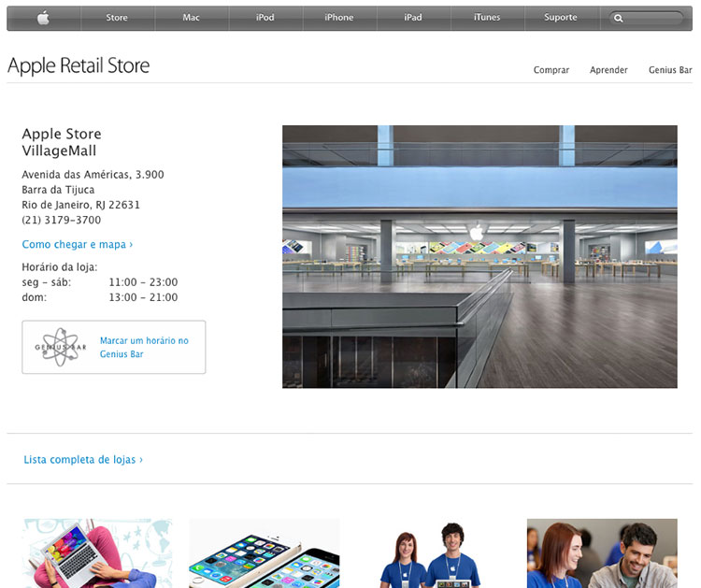Image resolution: width=701 pixels, height=588 pixels.
Task: Open 'Lista completa de lojas' link
Action: [83, 460]
